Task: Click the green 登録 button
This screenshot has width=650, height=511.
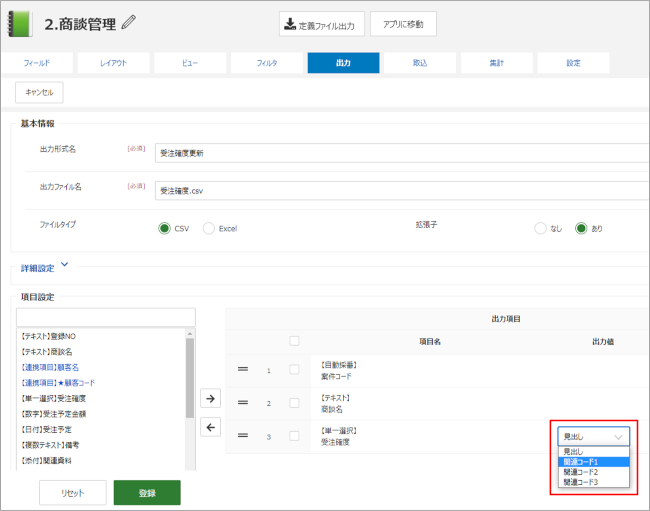Action: point(147,493)
